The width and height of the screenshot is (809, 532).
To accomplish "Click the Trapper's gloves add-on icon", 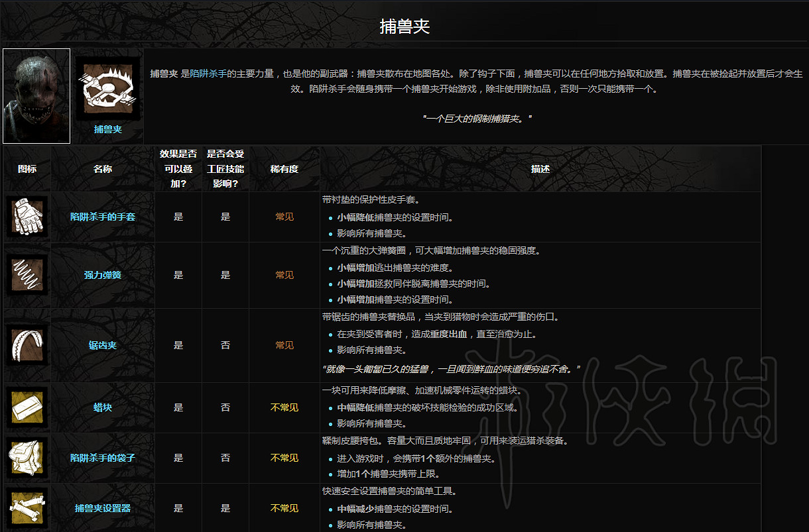I will (x=27, y=217).
